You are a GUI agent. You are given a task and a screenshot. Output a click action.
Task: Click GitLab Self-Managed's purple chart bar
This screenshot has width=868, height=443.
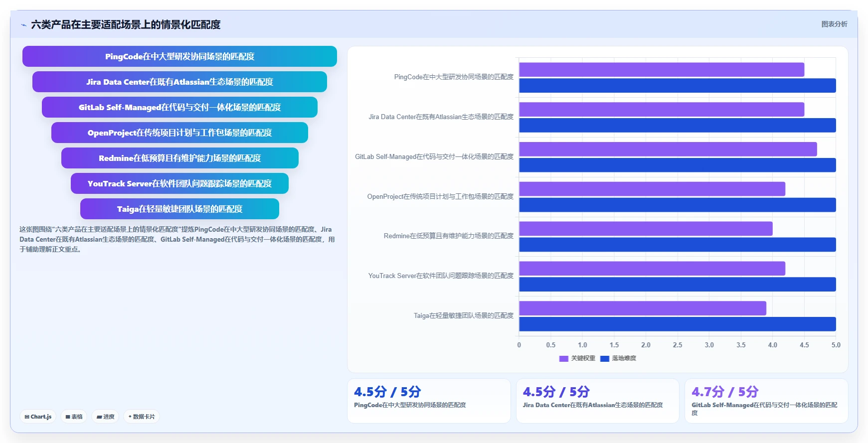(668, 149)
